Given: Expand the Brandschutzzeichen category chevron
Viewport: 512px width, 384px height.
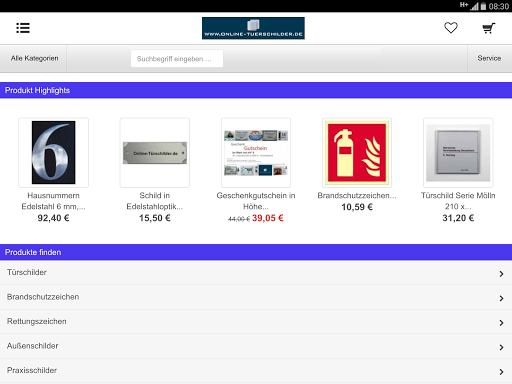Looking at the screenshot, I should pos(501,298).
